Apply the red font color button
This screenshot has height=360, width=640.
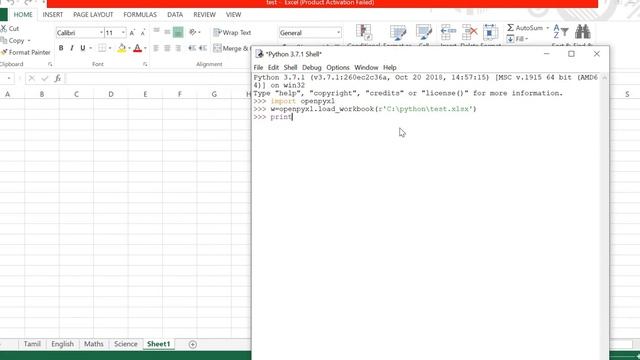pyautogui.click(x=138, y=48)
